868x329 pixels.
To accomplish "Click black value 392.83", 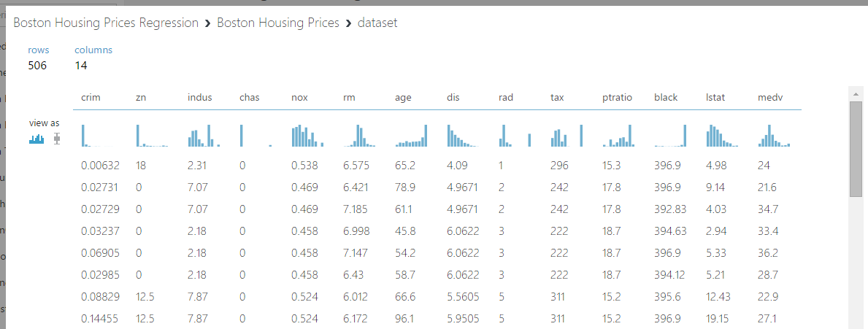I will [670, 209].
